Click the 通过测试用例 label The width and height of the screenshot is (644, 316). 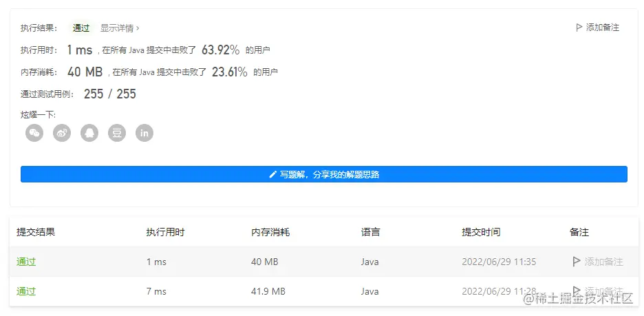47,94
